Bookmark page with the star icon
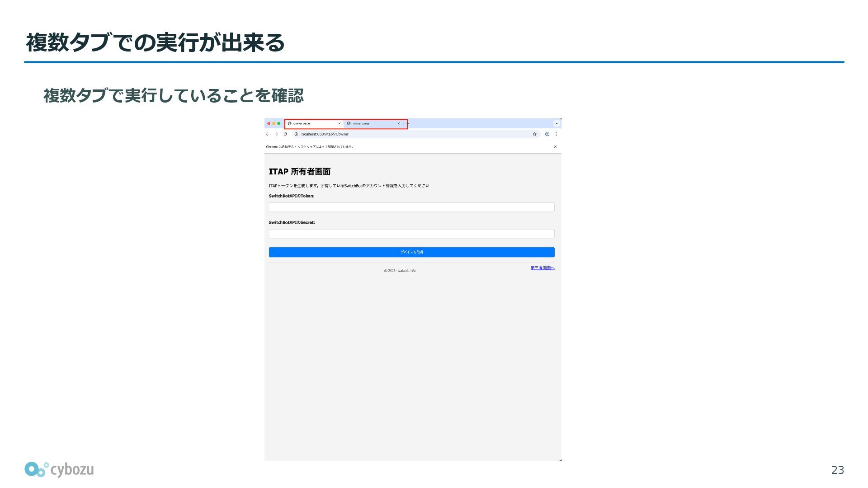The image size is (868, 488). click(x=534, y=134)
